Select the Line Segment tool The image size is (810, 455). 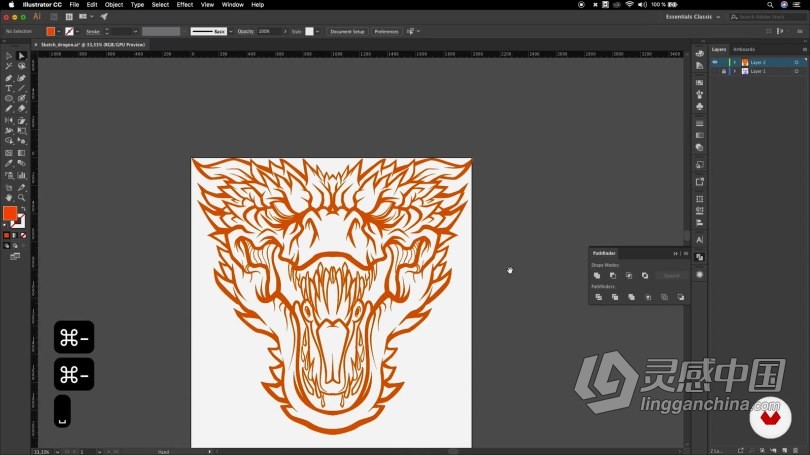21,88
